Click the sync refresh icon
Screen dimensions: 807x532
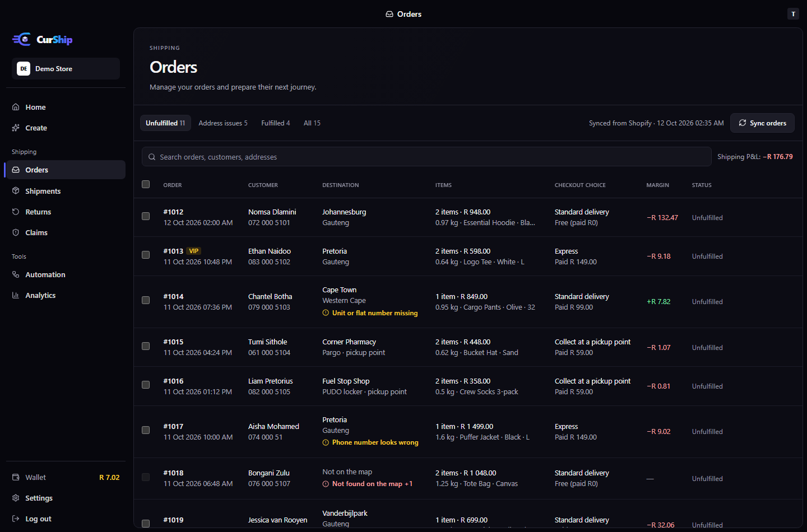[743, 123]
